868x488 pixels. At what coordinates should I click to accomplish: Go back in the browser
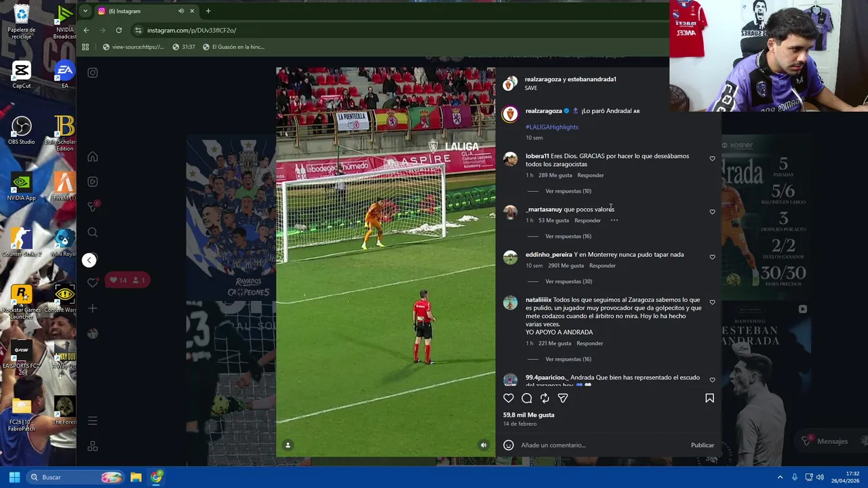86,30
